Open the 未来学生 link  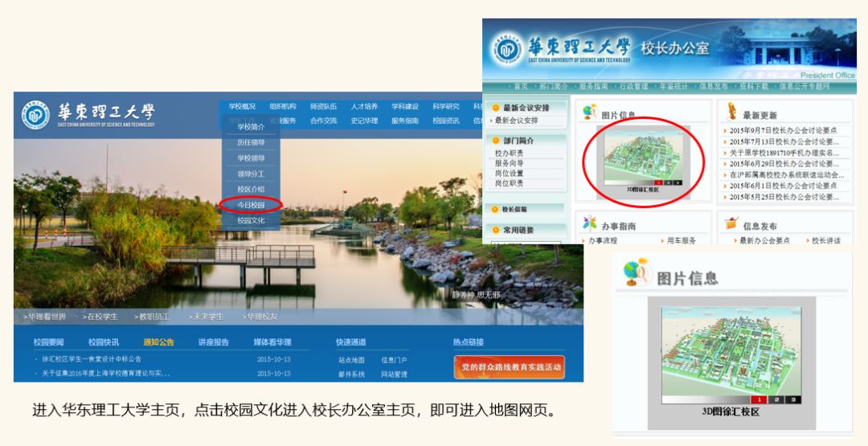206,317
